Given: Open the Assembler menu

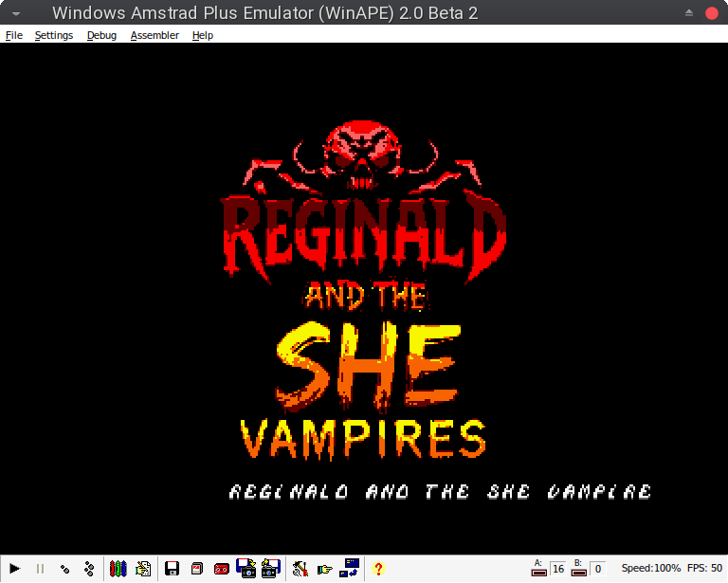Looking at the screenshot, I should click(x=155, y=35).
